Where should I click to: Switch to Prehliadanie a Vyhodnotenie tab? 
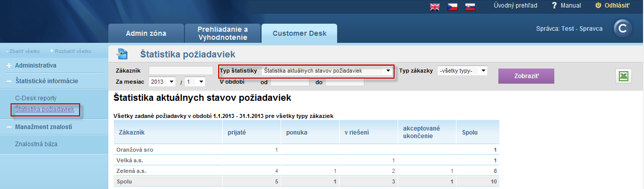222,34
